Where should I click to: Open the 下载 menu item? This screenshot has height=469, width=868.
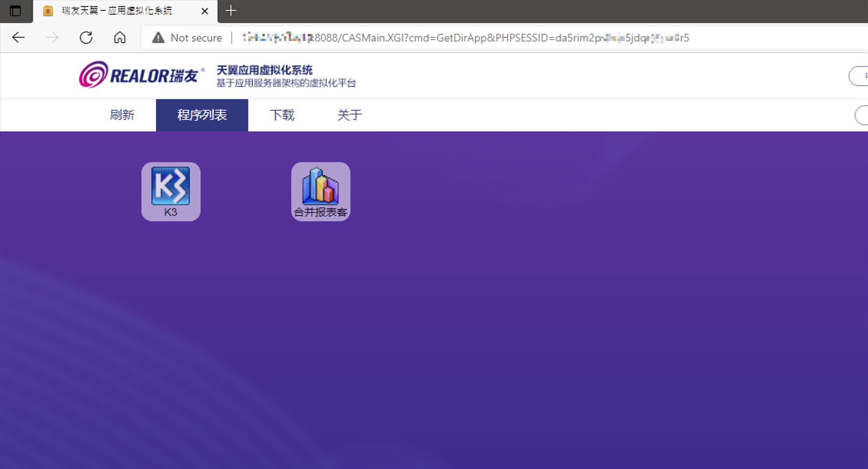[282, 115]
